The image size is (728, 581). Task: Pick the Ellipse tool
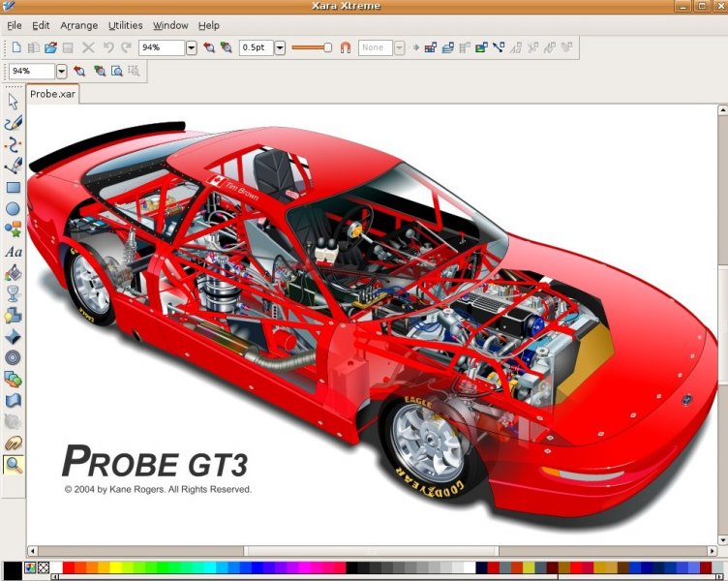[14, 208]
